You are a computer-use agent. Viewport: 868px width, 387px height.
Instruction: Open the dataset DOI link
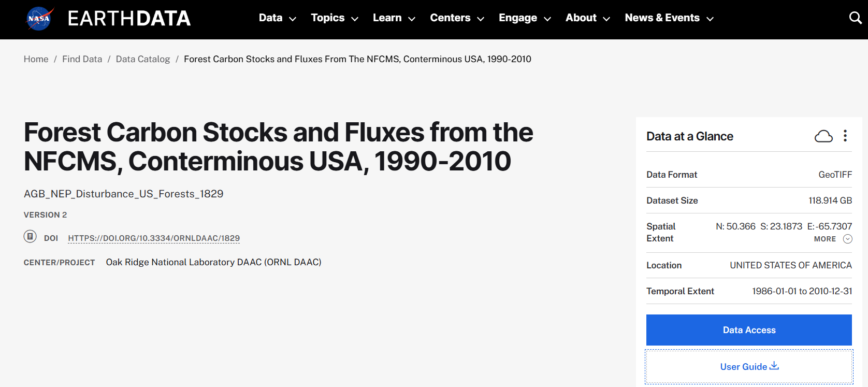(154, 238)
